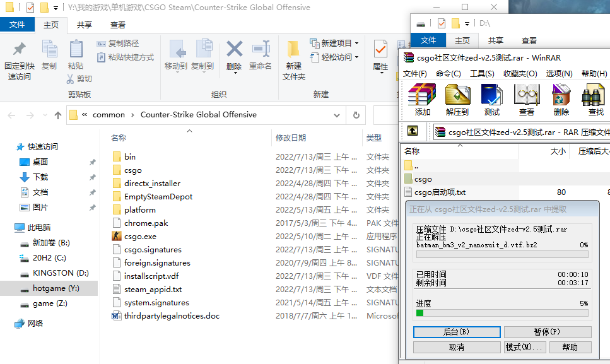
Task: Select hotgame (Y:) drive in sidebar
Action: tap(49, 288)
